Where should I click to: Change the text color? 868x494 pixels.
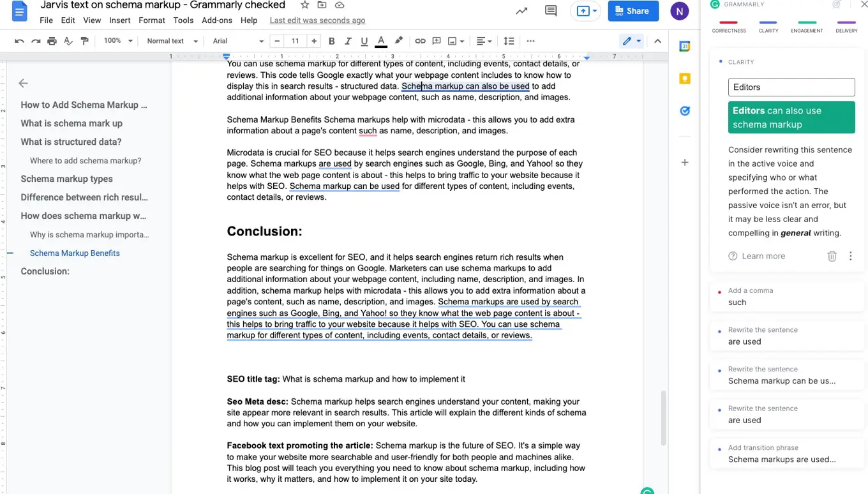(x=381, y=41)
